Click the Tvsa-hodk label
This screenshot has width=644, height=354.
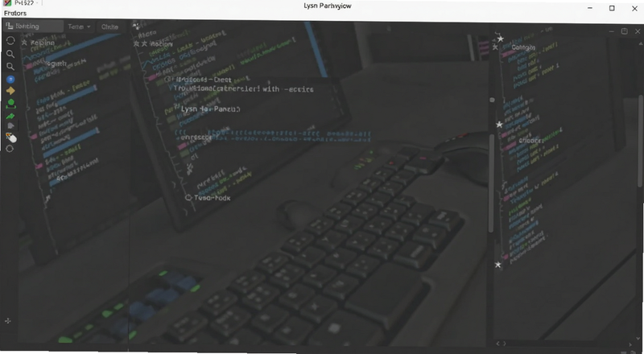coord(212,198)
